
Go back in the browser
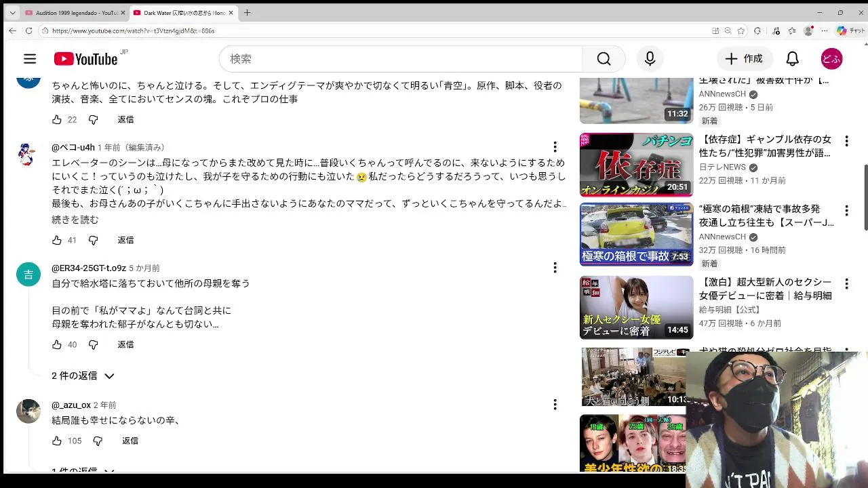[12, 30]
